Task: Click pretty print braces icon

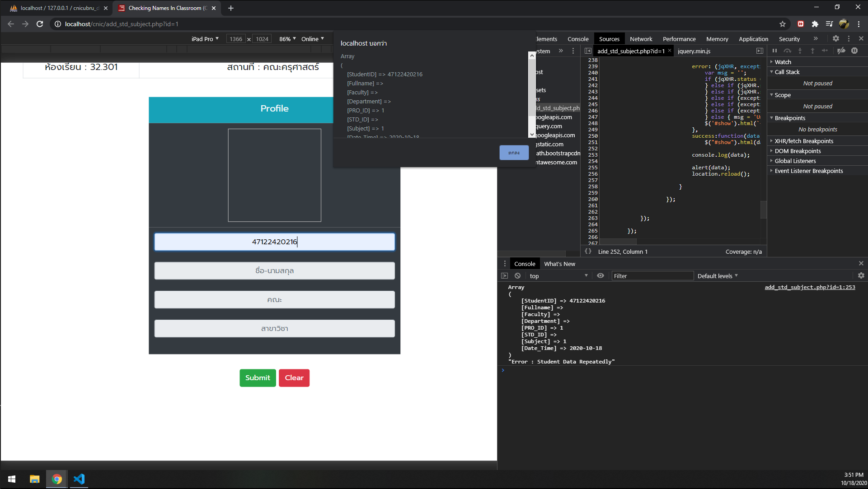Action: 588,251
